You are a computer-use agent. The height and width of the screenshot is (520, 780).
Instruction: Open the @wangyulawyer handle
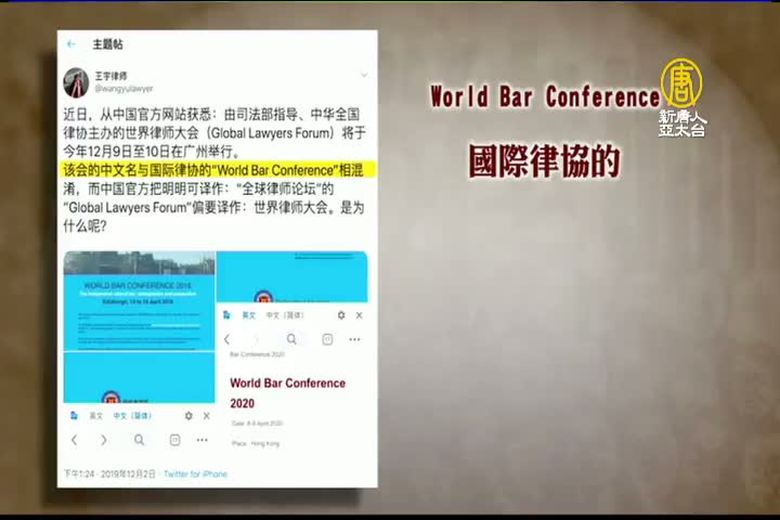point(124,89)
